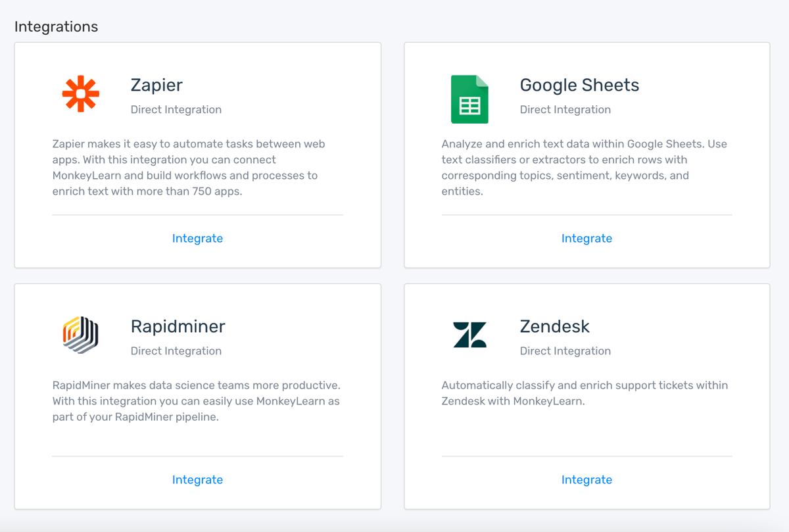This screenshot has width=789, height=532.
Task: Click Integrate under Zendesk
Action: [x=586, y=479]
